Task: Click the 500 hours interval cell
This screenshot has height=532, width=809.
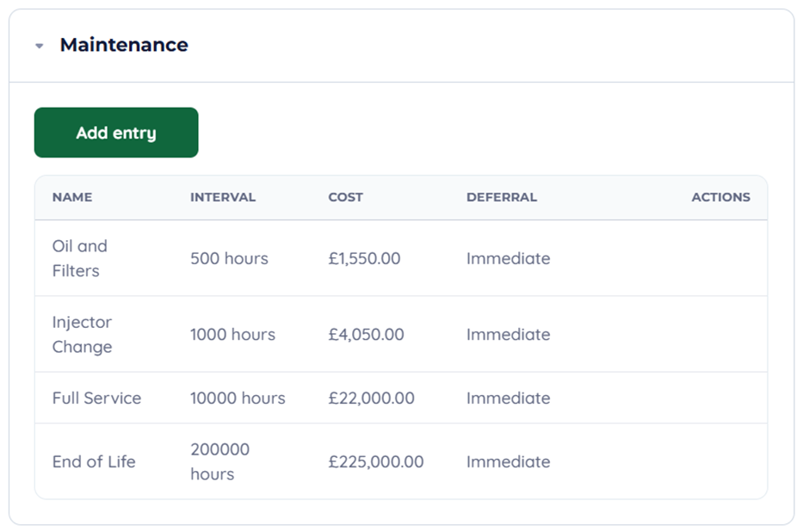Action: tap(229, 258)
